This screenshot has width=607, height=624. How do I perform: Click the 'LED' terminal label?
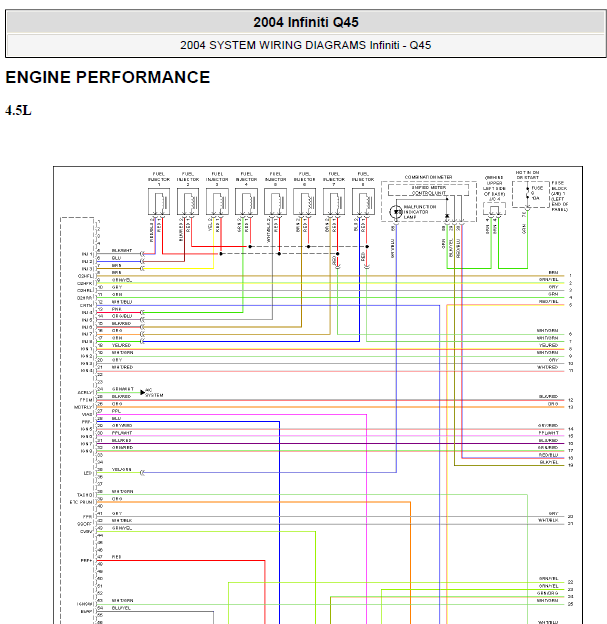(88, 473)
